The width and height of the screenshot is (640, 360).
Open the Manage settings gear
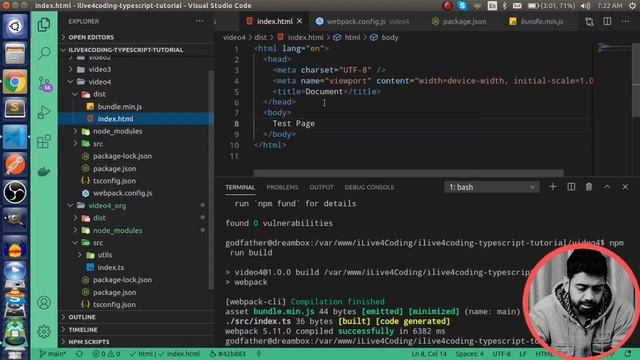(x=44, y=331)
